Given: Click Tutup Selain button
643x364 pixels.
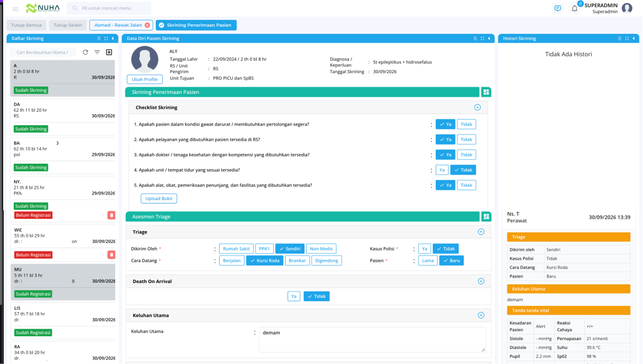Looking at the screenshot, I should pos(68,25).
